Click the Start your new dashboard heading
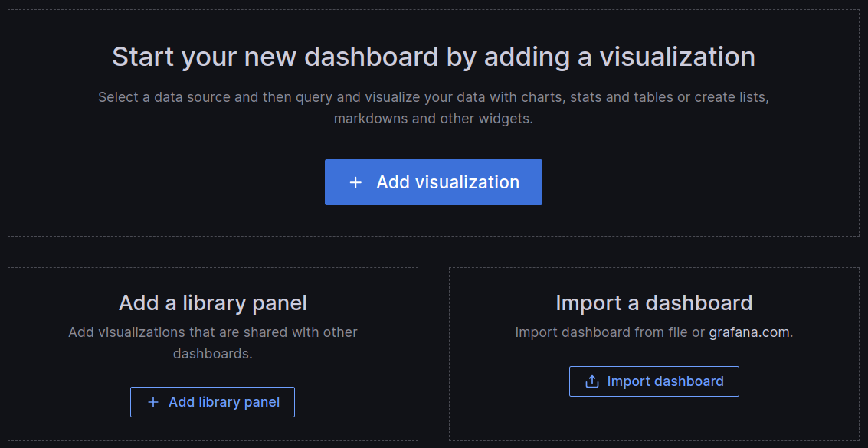 click(434, 56)
